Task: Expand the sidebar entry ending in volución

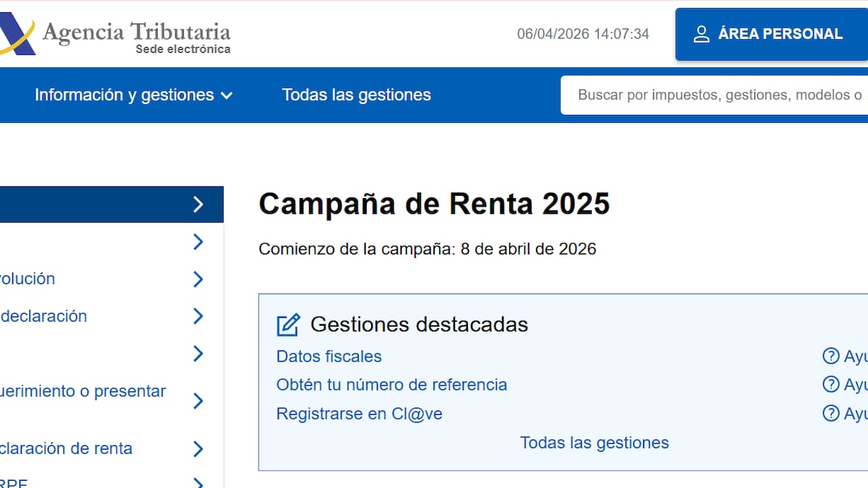Action: [198, 279]
